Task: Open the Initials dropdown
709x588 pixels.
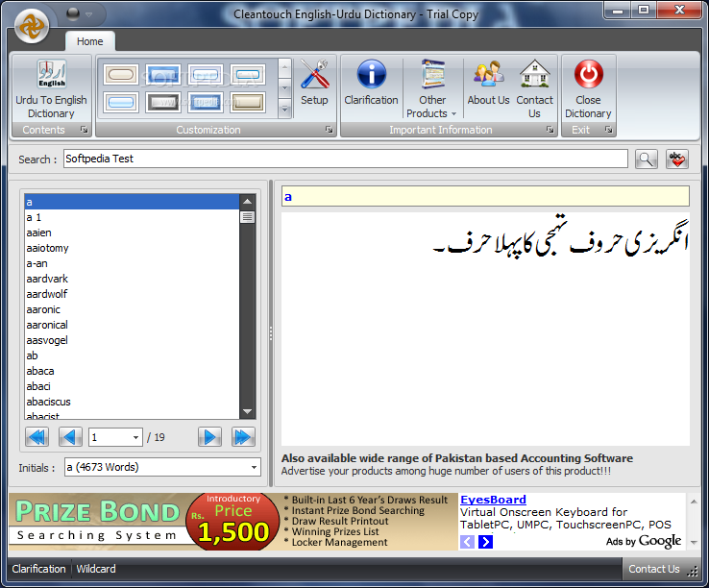Action: coord(255,467)
